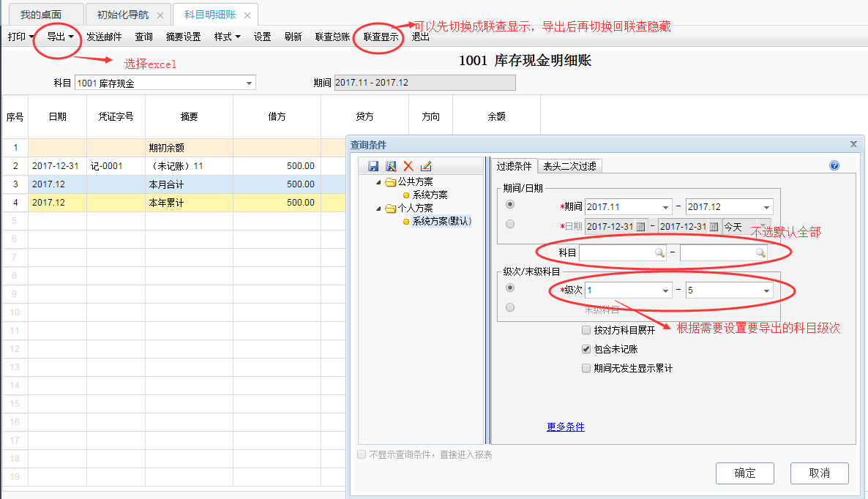This screenshot has height=499, width=868.
Task: Open the blue help question-mark icon
Action: coord(834,166)
